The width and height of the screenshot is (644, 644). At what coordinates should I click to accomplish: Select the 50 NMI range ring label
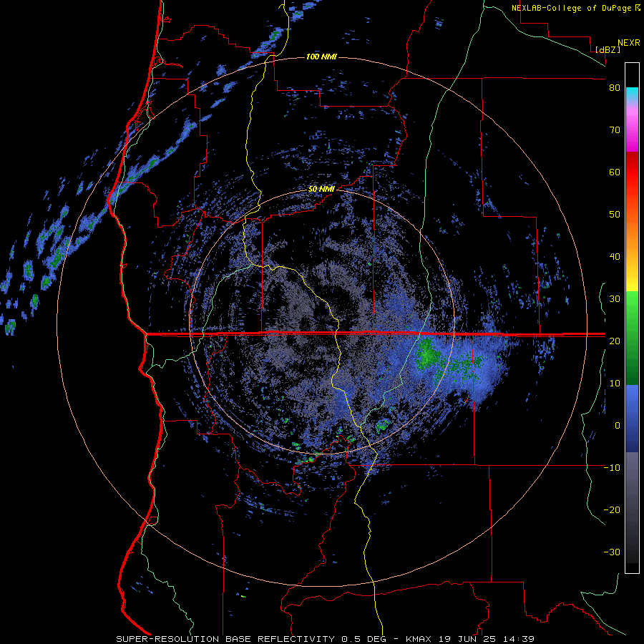coord(321,190)
